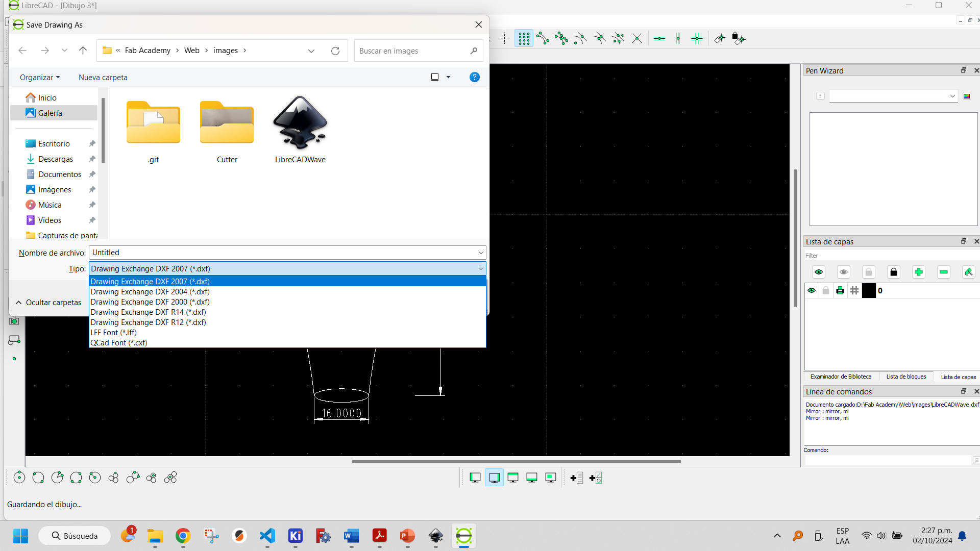Click layer 0 black color swatch
Viewport: 980px width, 551px height.
(869, 291)
